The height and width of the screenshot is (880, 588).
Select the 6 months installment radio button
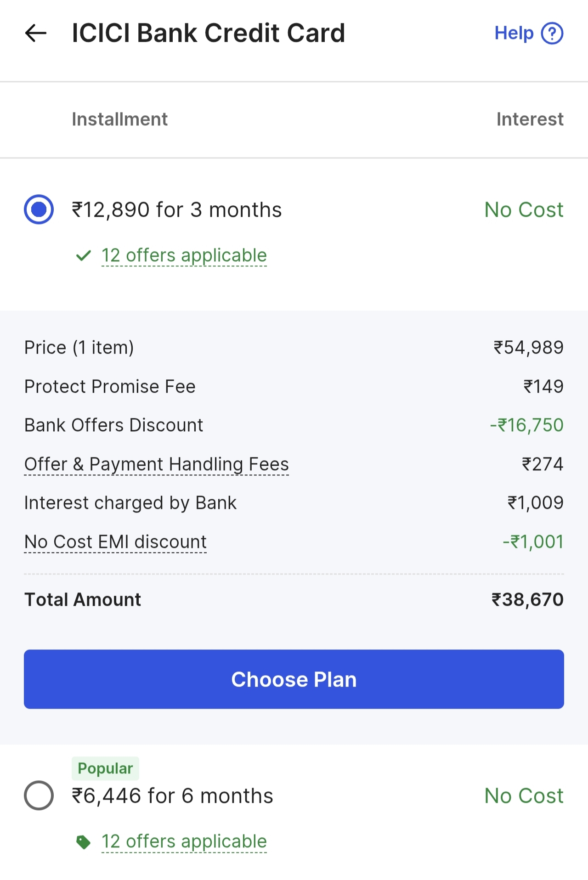39,795
